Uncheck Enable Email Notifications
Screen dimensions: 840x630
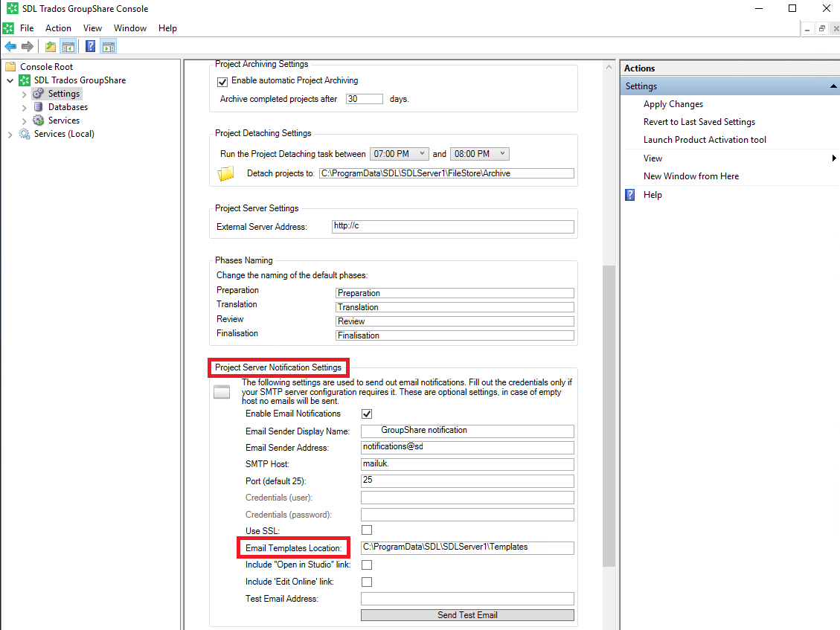pos(366,414)
